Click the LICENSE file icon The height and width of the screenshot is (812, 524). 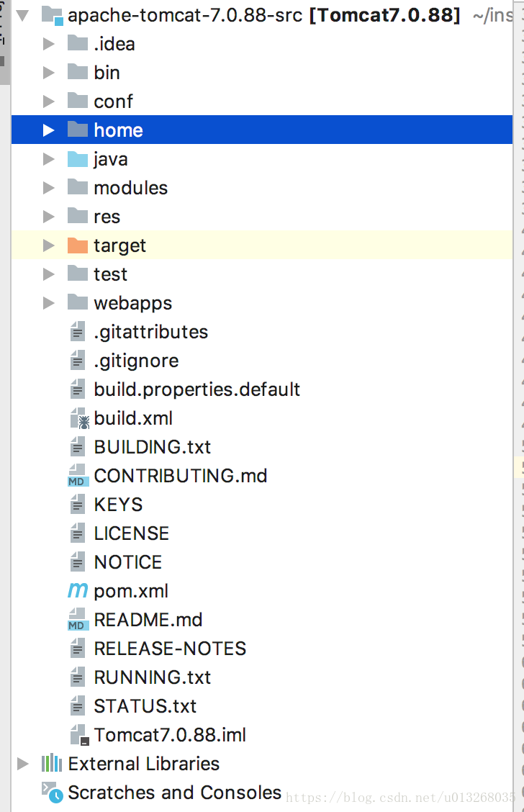(78, 533)
